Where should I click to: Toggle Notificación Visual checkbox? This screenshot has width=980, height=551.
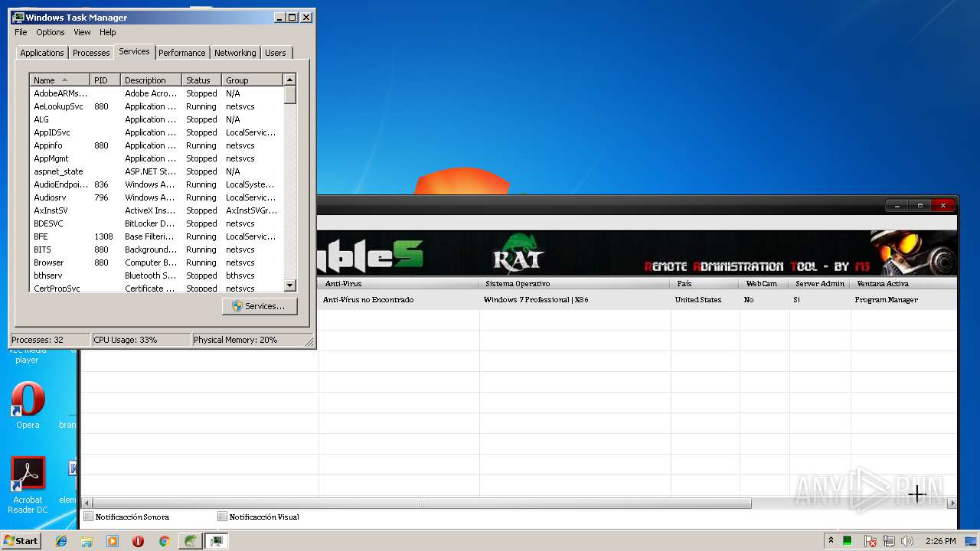click(x=223, y=517)
